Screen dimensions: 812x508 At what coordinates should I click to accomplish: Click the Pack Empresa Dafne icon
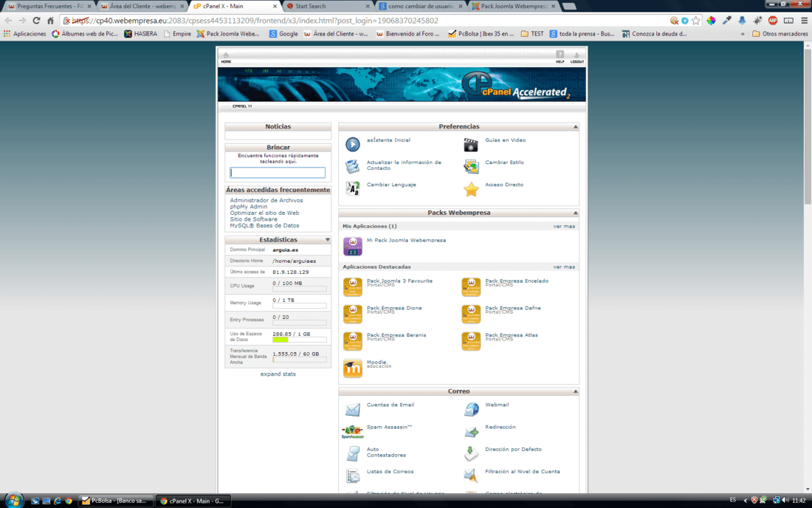tap(471, 314)
